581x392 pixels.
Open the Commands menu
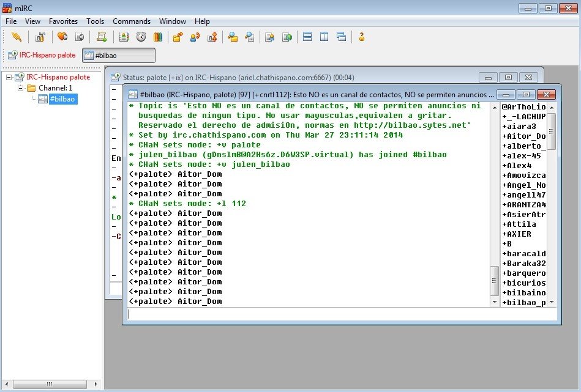(x=132, y=21)
